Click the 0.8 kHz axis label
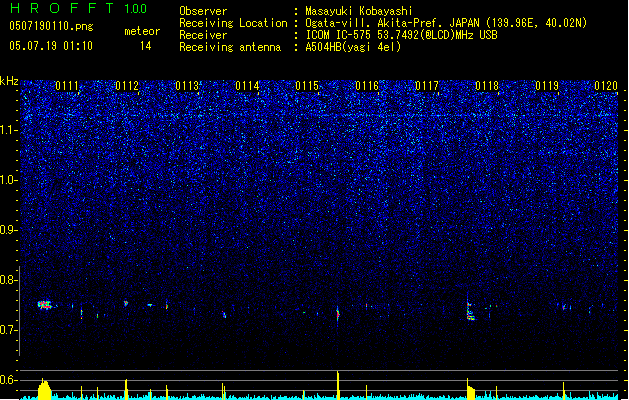Viewport: 629px width, 400px height. (9, 280)
